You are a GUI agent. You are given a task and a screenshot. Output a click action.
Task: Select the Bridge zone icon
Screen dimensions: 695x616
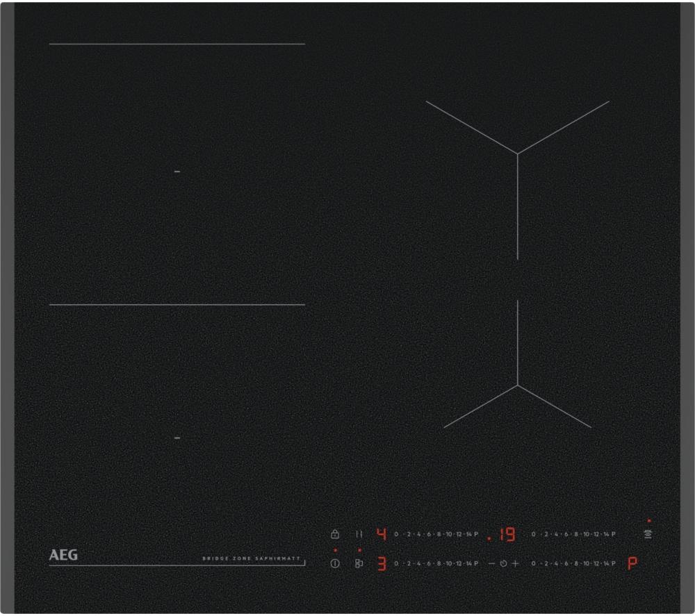point(359,563)
